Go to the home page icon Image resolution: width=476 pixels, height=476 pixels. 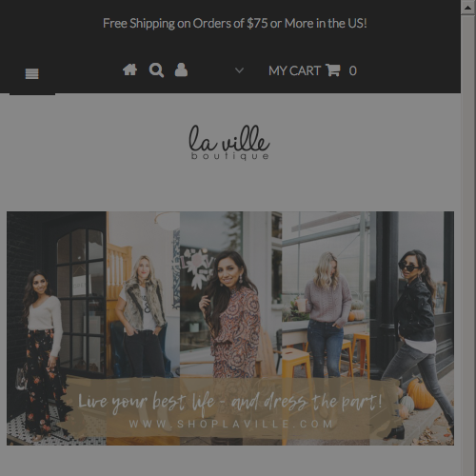(x=130, y=69)
